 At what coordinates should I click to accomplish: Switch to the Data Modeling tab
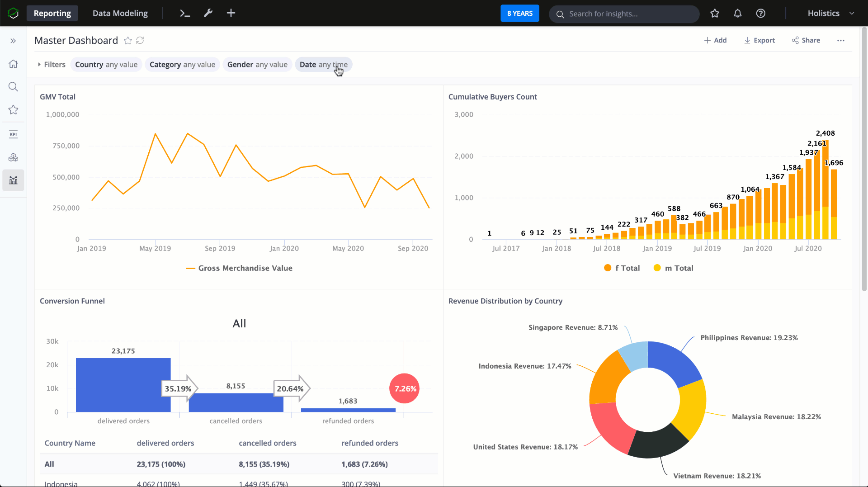(x=120, y=14)
